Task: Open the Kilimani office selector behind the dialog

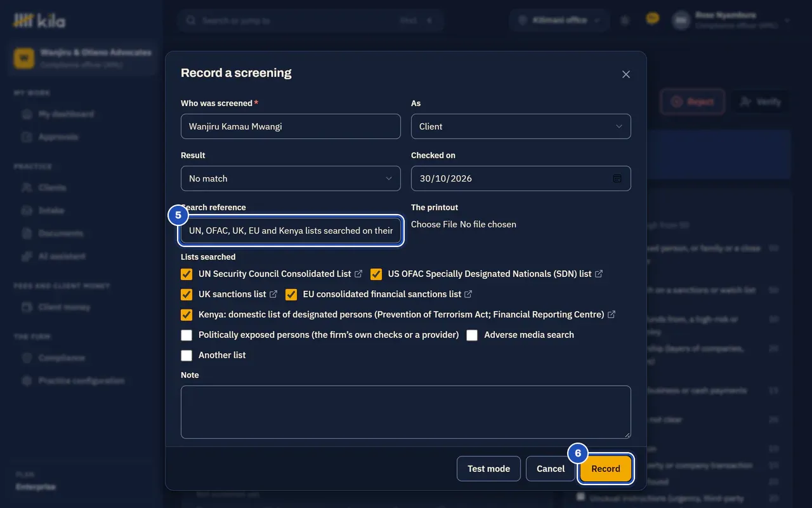Action: tap(559, 20)
